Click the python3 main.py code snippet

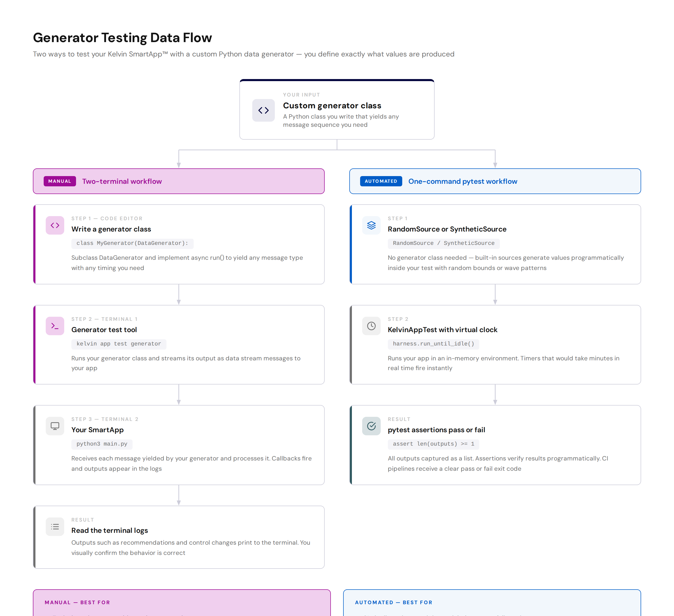click(x=102, y=444)
